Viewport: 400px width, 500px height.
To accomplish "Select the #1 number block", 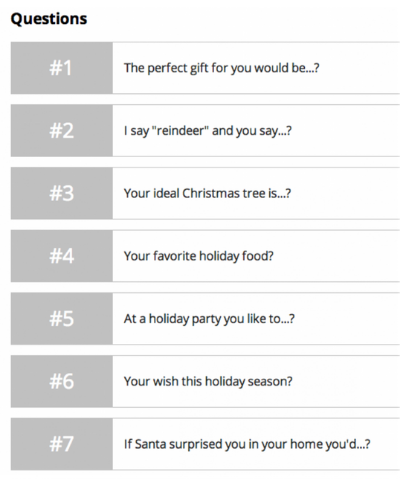I will (x=62, y=68).
